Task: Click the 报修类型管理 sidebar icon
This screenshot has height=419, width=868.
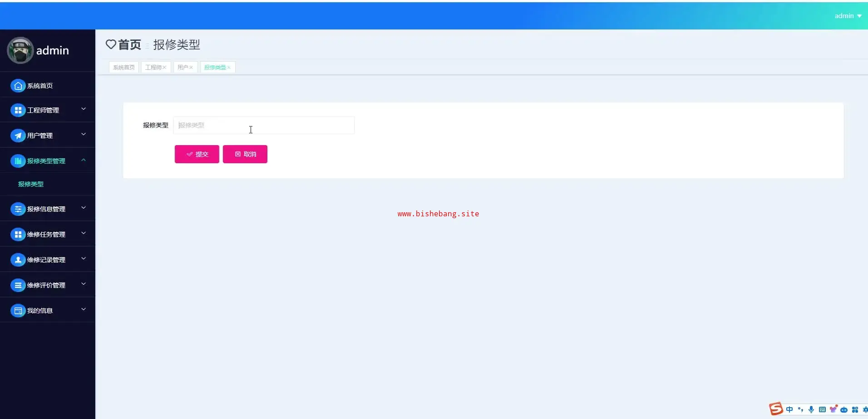Action: pyautogui.click(x=18, y=161)
